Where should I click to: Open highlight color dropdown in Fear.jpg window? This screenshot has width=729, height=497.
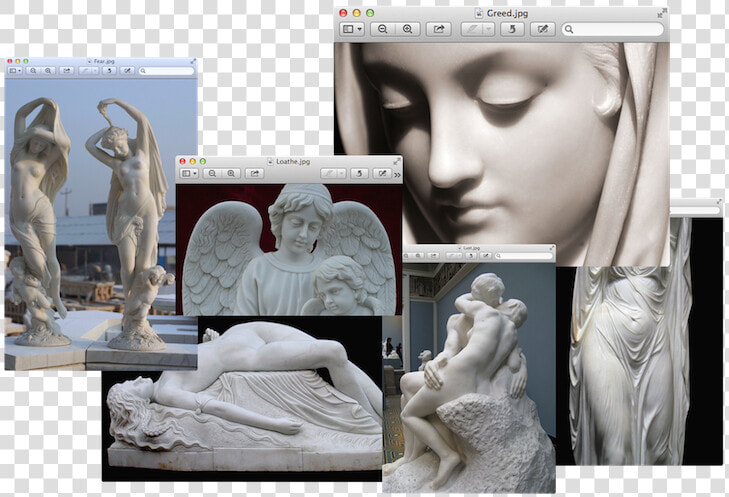95,71
